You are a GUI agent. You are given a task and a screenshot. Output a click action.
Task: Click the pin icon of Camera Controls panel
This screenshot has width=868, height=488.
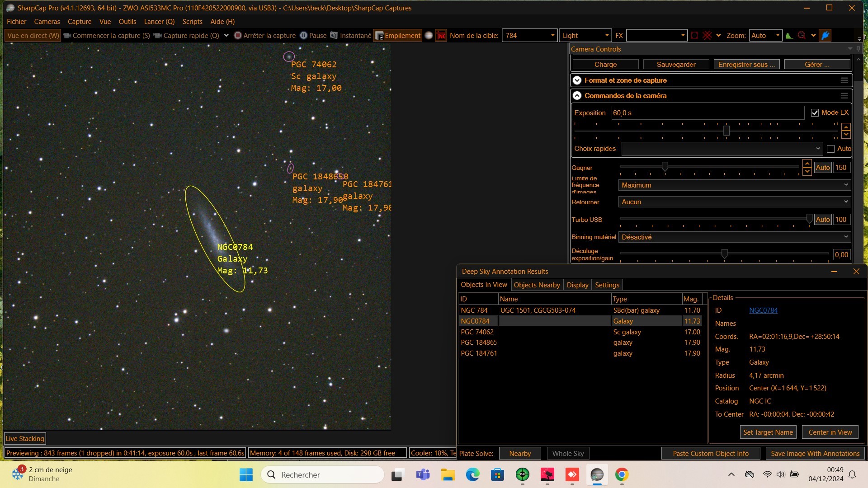[858, 49]
